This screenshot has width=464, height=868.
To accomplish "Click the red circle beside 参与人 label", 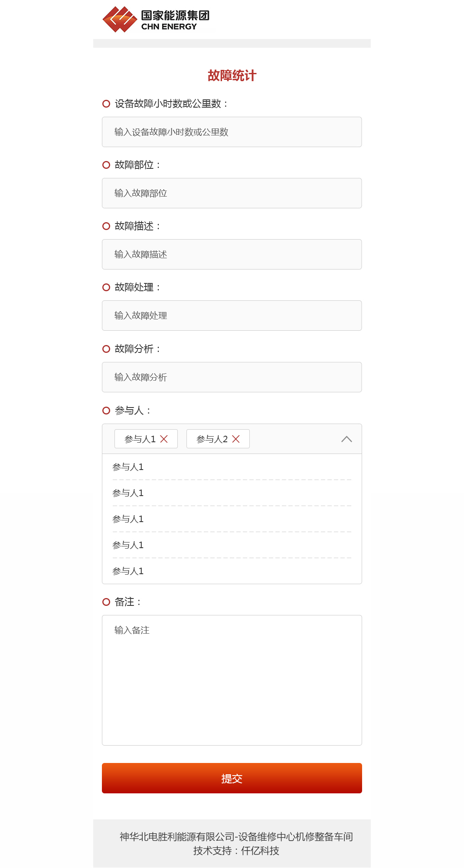I will click(x=106, y=411).
